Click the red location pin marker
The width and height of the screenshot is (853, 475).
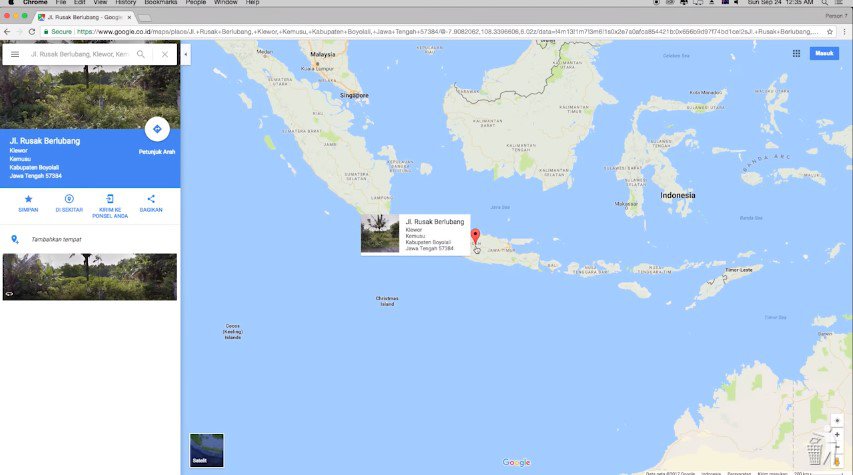475,236
